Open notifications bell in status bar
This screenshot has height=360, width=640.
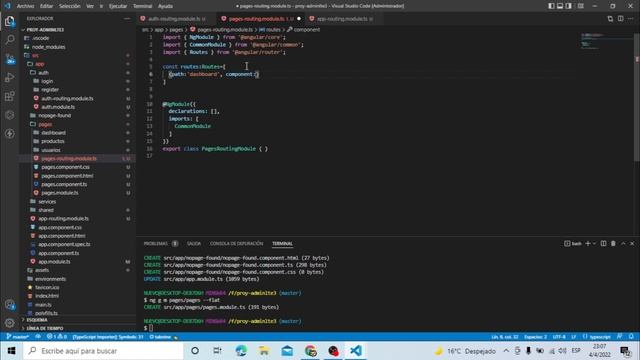point(631,337)
